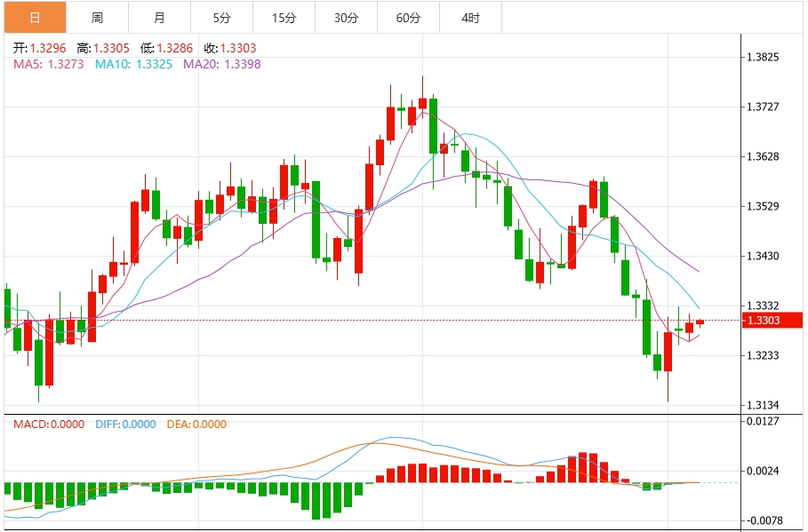
Task: Switch to the 月 monthly tab
Action: pyautogui.click(x=160, y=18)
